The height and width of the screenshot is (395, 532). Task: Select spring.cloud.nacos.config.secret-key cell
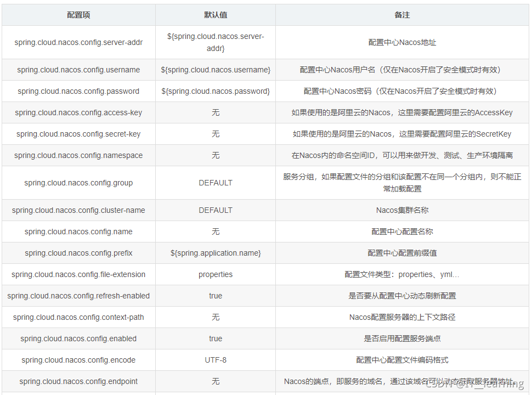78,134
